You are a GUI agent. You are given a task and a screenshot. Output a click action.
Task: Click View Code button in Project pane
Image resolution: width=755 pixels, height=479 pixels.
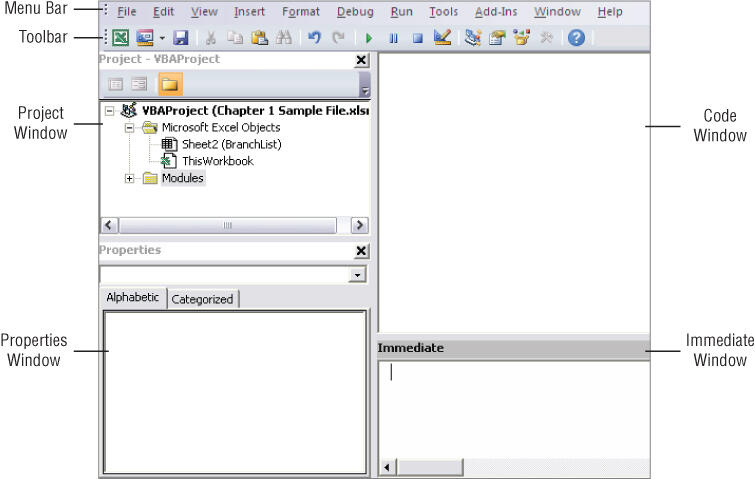pos(116,84)
